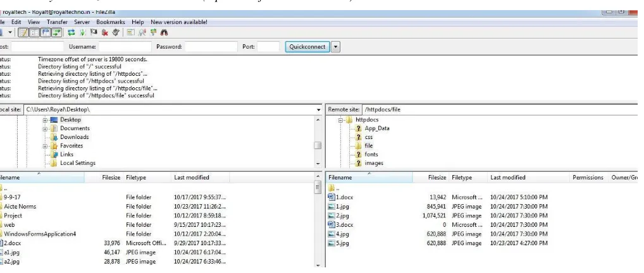This screenshot has width=644, height=273.
Task: Select Links folder in local tree
Action: point(66,154)
